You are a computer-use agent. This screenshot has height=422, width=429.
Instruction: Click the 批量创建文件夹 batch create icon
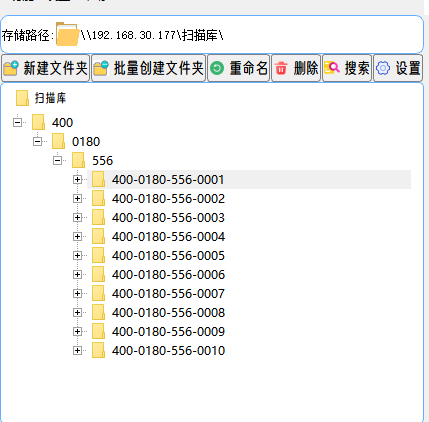pos(101,68)
